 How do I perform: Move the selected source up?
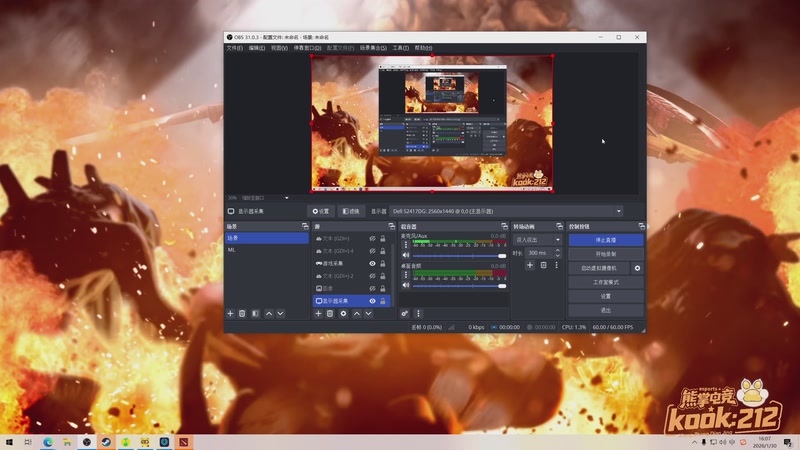coord(357,313)
